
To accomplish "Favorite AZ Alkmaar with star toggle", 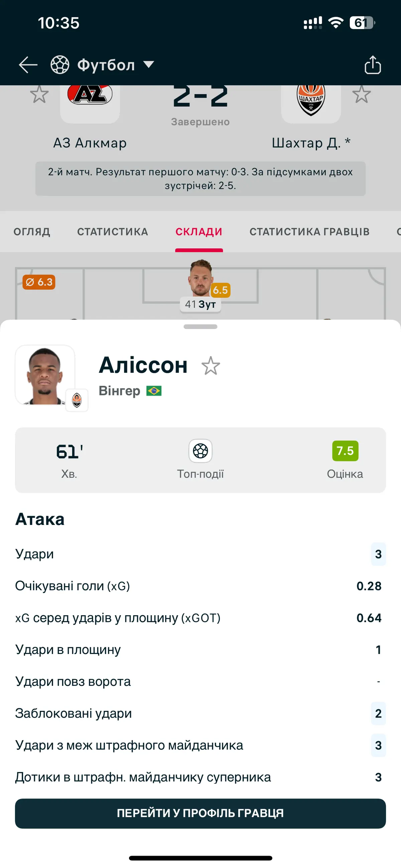I will point(39,94).
